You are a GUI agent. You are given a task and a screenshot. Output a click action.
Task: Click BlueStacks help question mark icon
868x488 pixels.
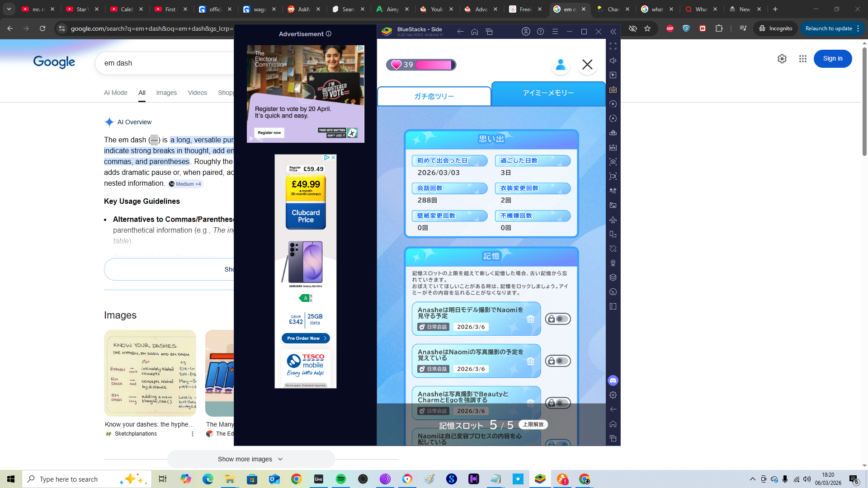tap(540, 32)
